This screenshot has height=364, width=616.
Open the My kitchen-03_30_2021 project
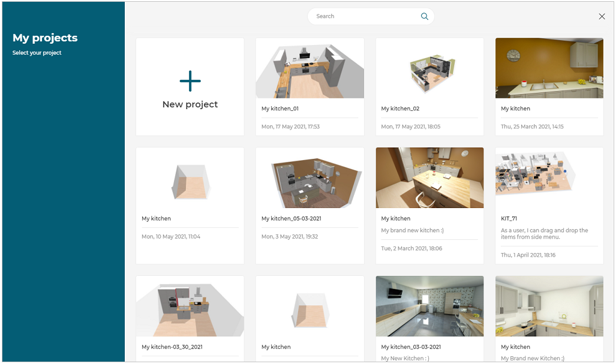[x=190, y=306]
